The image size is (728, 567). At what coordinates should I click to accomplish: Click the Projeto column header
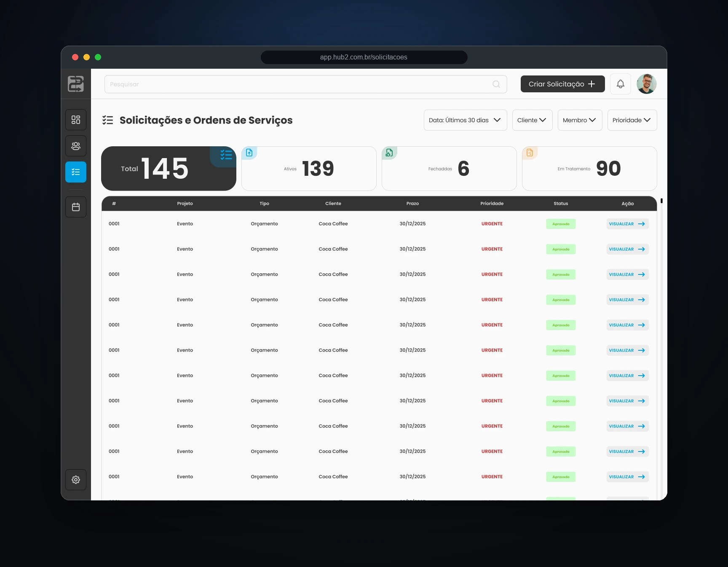click(185, 204)
